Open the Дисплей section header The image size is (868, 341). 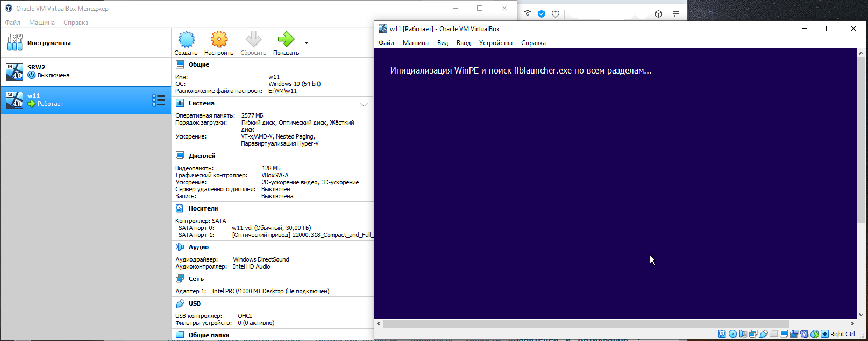pos(202,156)
